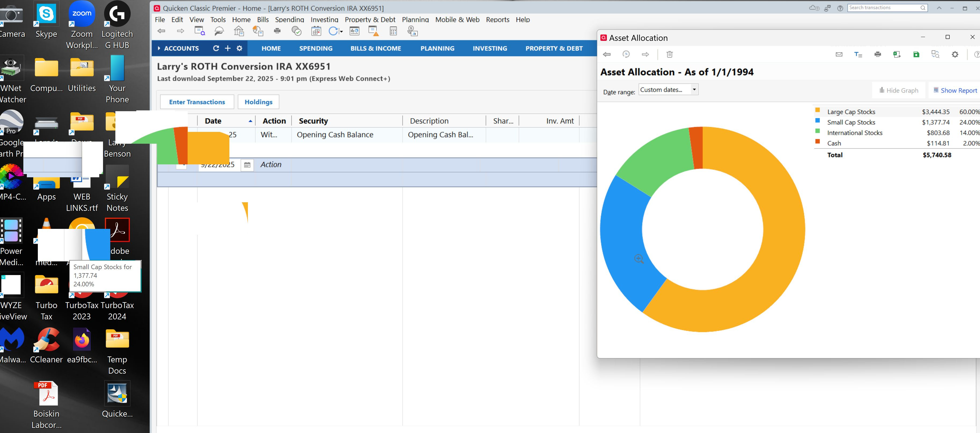Viewport: 980px width, 433px height.
Task: Open One Step Update dropdown arrow
Action: point(341,32)
